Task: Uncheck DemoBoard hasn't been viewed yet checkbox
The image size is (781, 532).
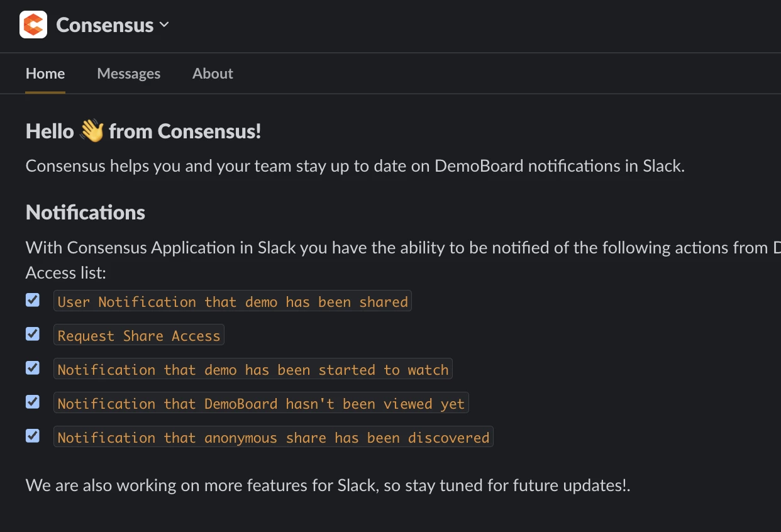Action: (33, 402)
